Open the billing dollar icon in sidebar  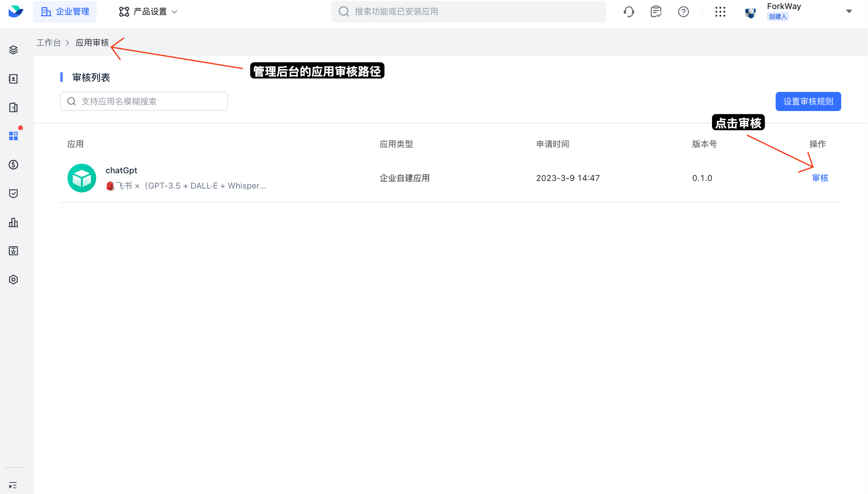(13, 165)
